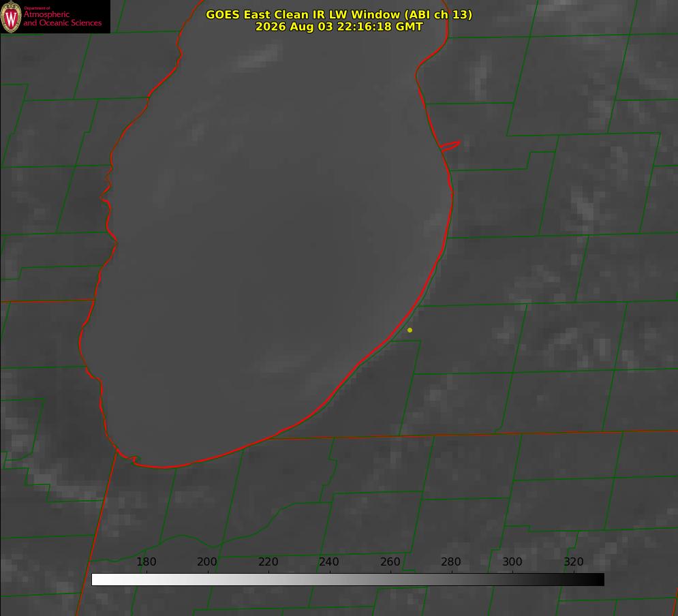Click the middle gray of the colorbar
This screenshot has width=678, height=616.
click(x=348, y=580)
